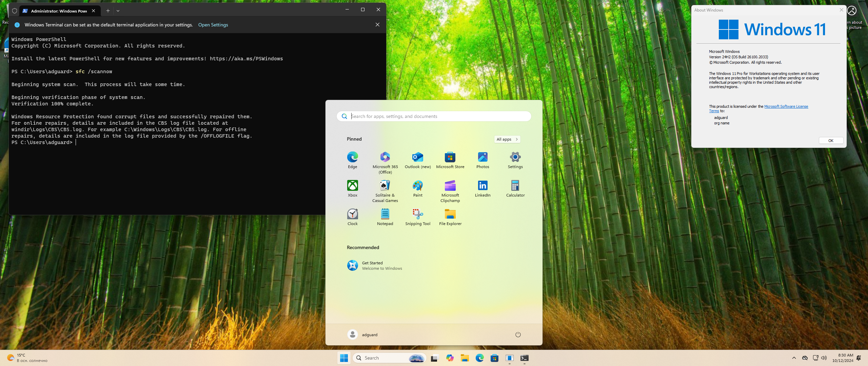
Task: Focus the Start menu search field
Action: 434,116
